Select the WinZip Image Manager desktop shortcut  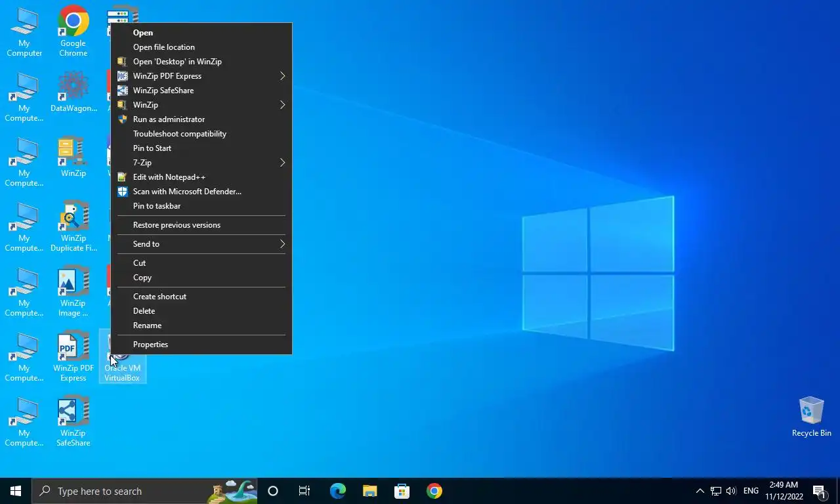[x=73, y=291]
